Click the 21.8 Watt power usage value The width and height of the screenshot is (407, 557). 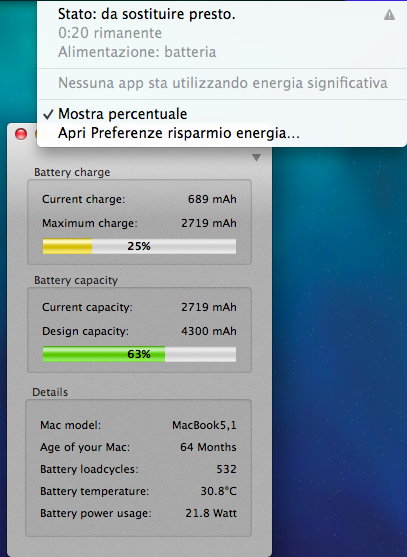tap(211, 513)
